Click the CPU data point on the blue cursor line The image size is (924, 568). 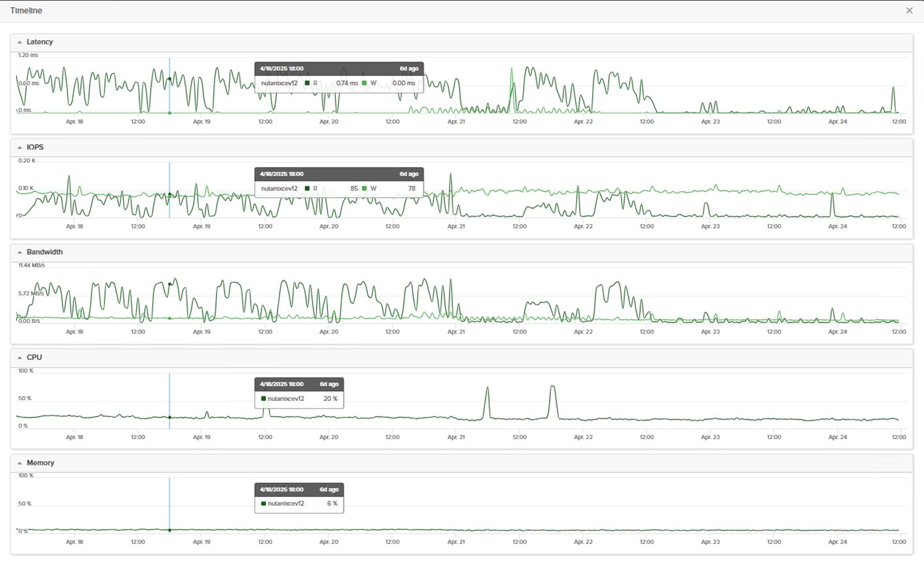(x=170, y=418)
